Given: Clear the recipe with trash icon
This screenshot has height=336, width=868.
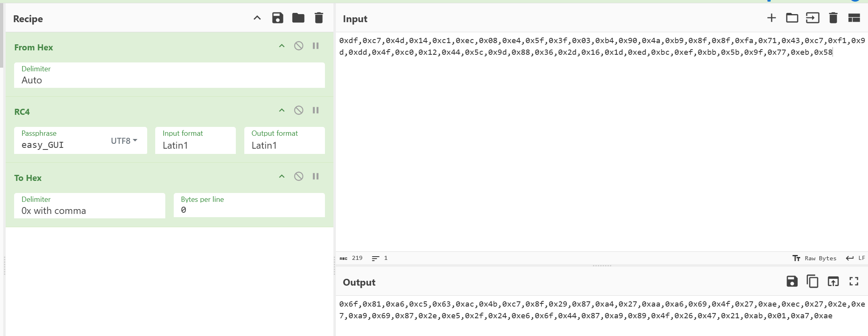Looking at the screenshot, I should [319, 18].
